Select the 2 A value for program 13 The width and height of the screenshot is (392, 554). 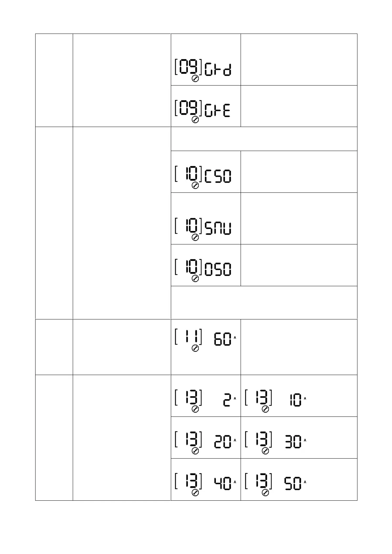pos(227,400)
